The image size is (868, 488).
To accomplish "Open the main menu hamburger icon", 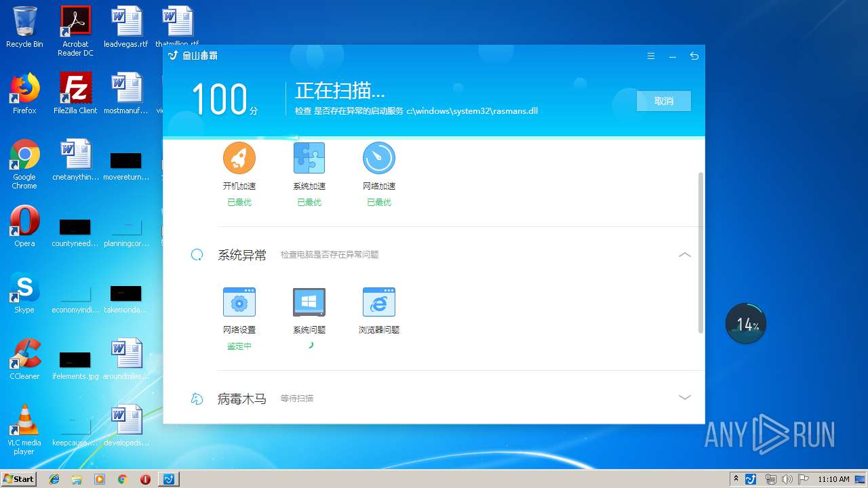I will (651, 56).
